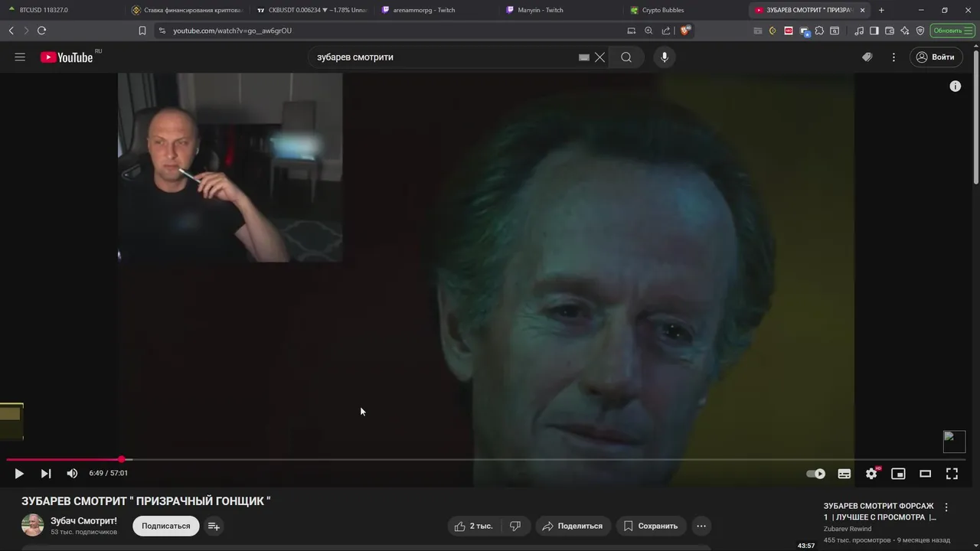Image resolution: width=980 pixels, height=551 pixels.
Task: Open Leo AI sparkle icon
Action: point(905,31)
